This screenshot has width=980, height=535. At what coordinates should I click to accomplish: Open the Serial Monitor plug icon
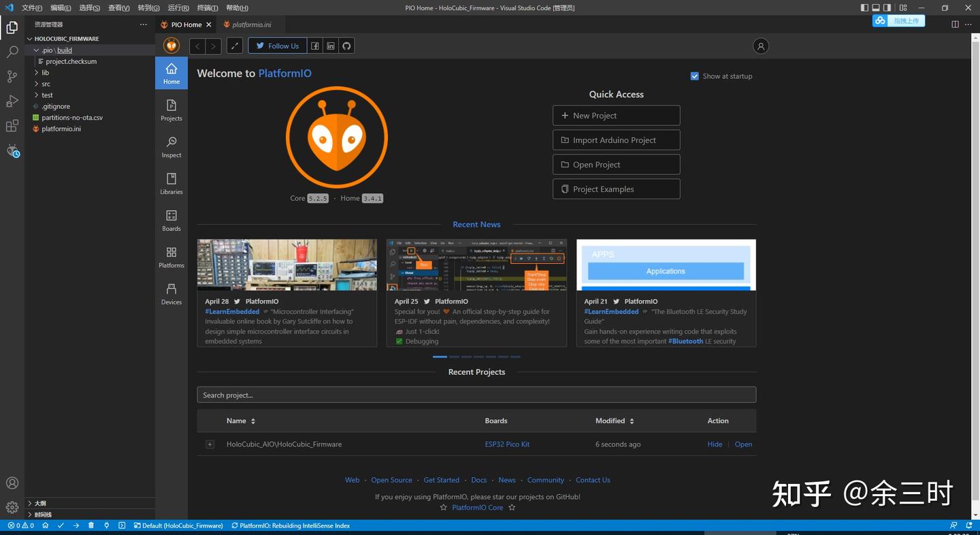[105, 525]
